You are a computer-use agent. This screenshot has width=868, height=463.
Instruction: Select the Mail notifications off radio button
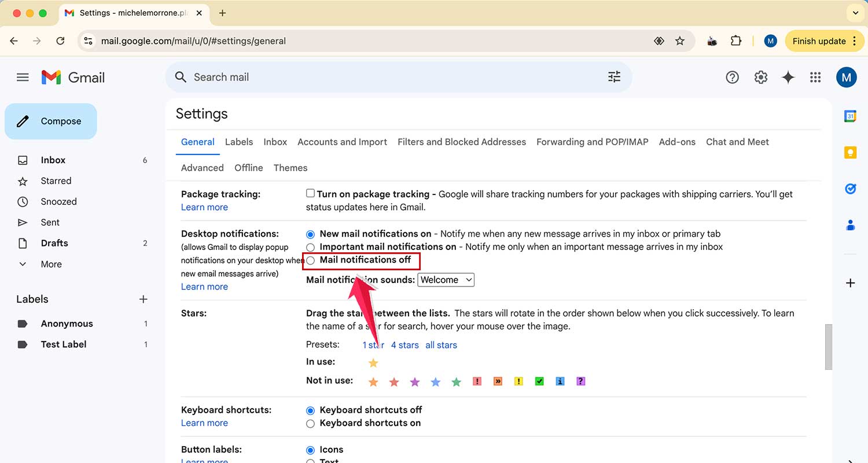point(311,260)
